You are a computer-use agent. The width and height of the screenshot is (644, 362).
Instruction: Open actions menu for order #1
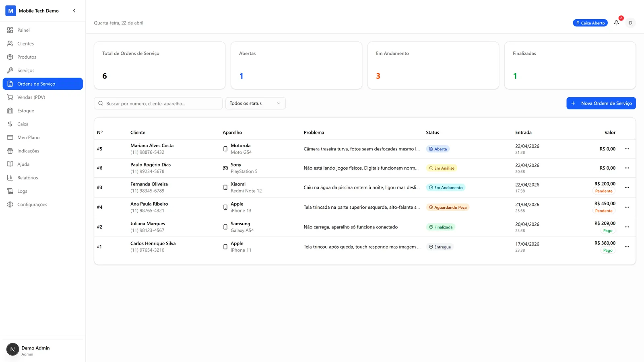pos(627,247)
